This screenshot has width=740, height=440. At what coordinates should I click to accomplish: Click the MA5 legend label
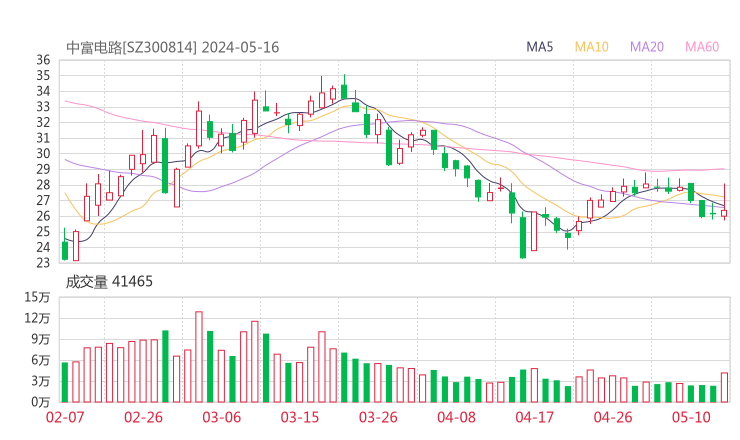pyautogui.click(x=539, y=47)
